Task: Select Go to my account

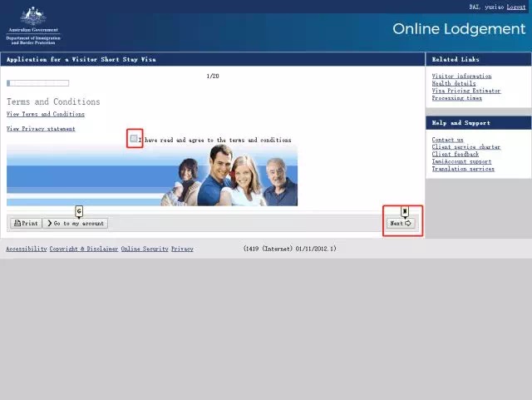Action: click(x=76, y=223)
